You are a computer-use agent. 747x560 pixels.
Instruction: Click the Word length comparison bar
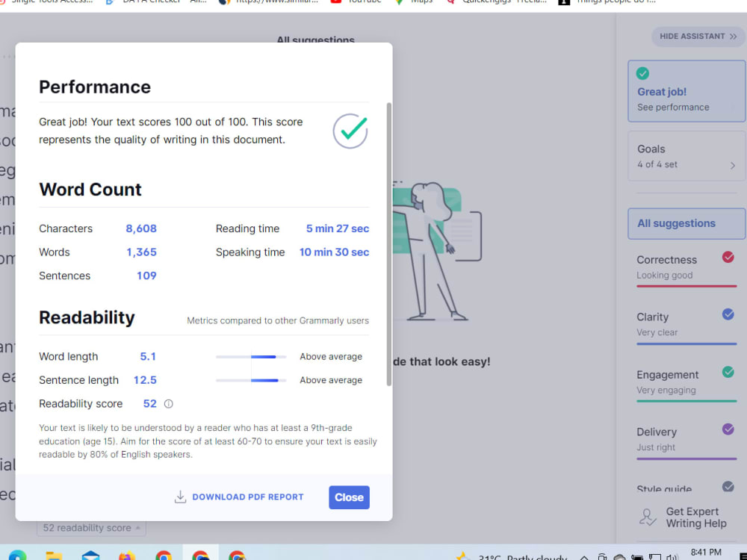coord(251,357)
